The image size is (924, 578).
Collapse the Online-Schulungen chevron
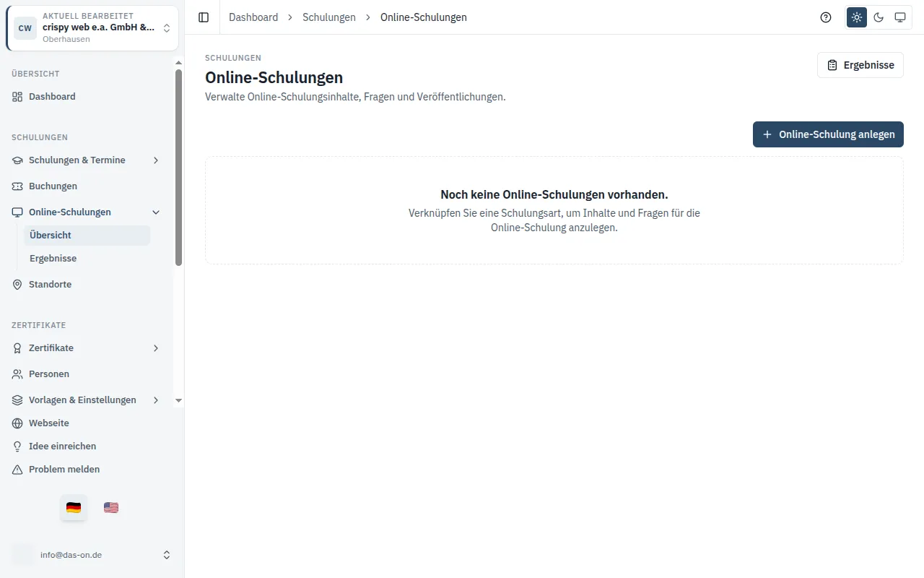point(156,212)
